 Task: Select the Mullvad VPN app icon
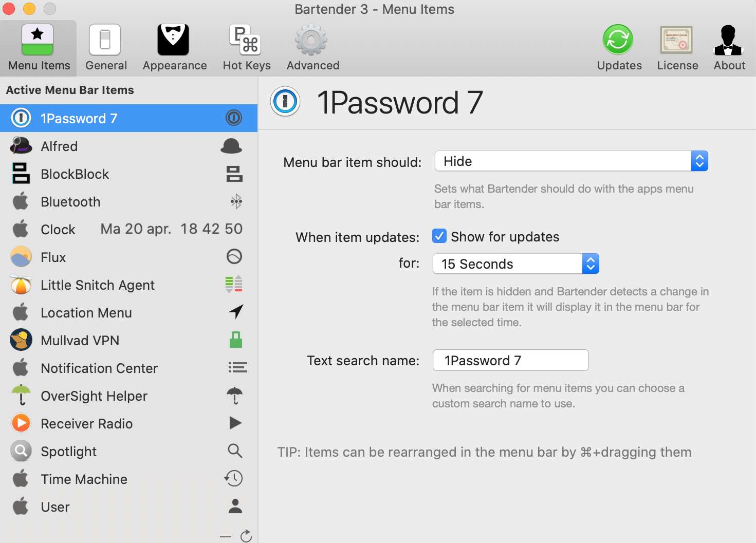click(21, 340)
